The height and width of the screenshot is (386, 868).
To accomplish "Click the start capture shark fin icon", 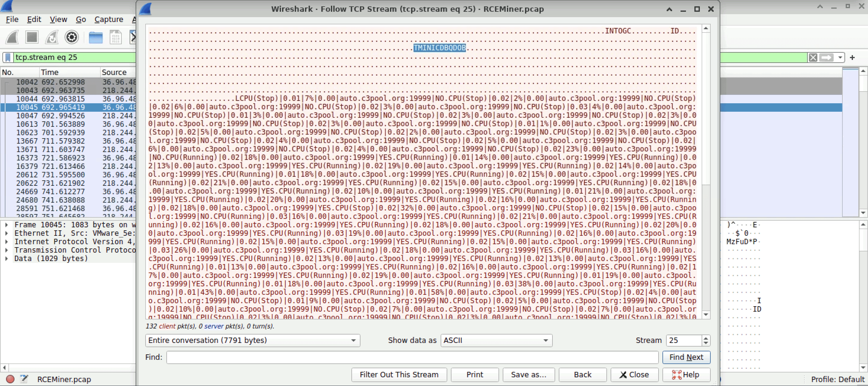I will (12, 37).
